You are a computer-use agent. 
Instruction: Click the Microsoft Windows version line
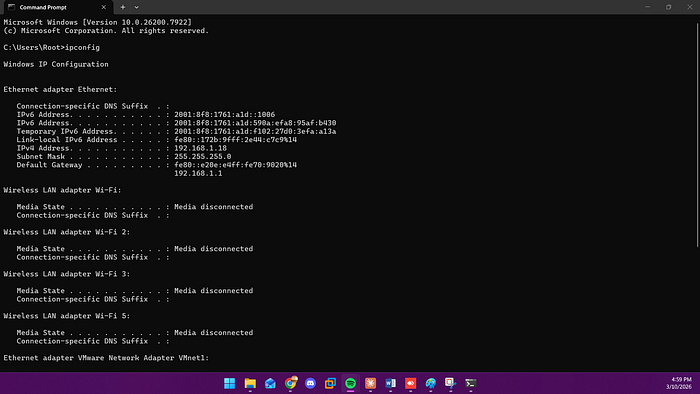pyautogui.click(x=98, y=22)
